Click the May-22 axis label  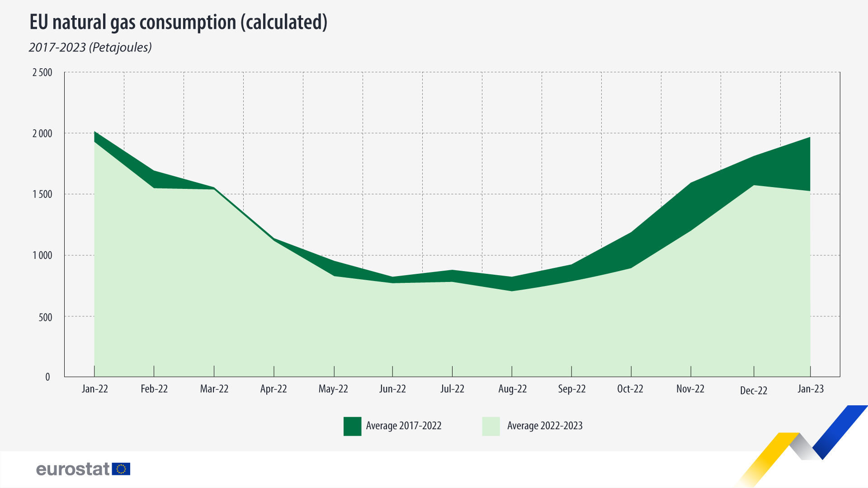coord(333,389)
